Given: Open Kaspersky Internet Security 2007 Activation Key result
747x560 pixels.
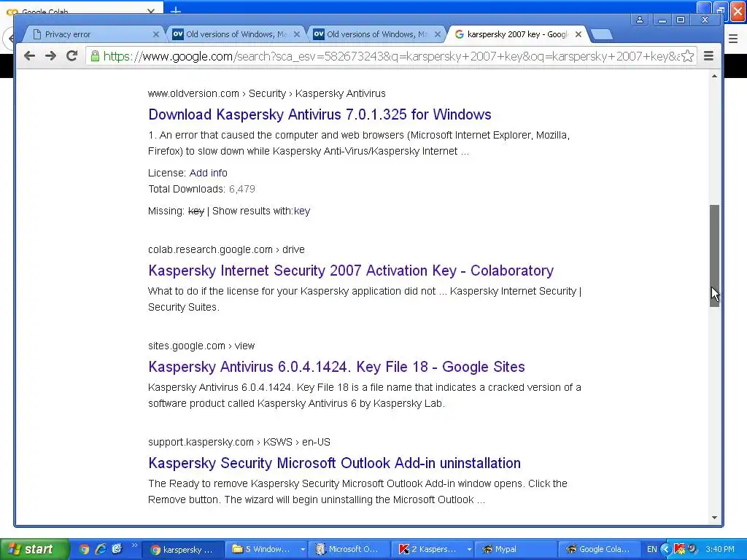Looking at the screenshot, I should pyautogui.click(x=351, y=271).
